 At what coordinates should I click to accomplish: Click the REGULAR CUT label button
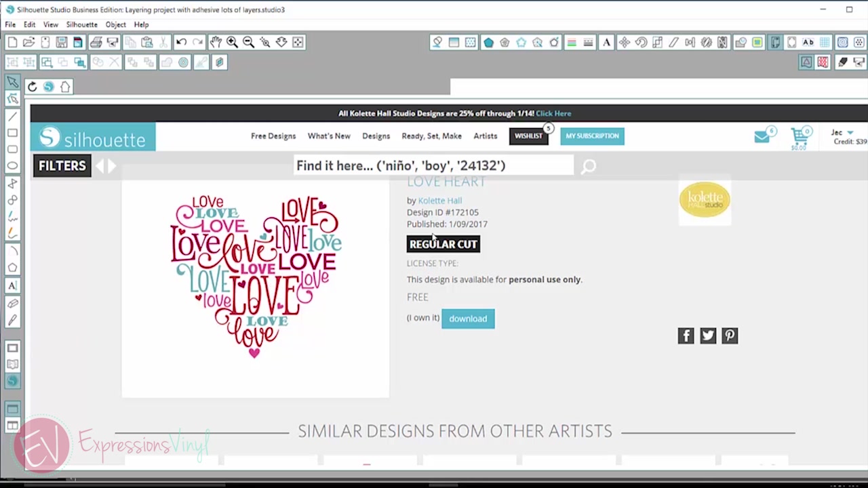coord(443,244)
